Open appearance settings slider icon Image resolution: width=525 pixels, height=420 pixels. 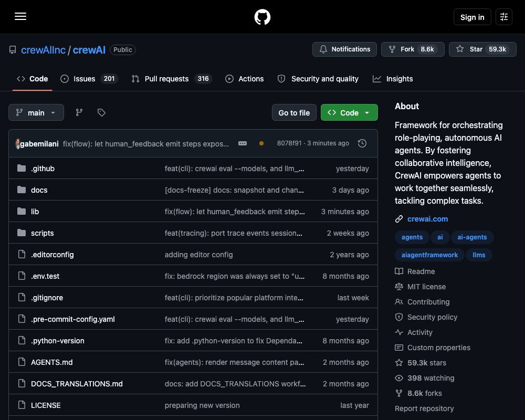[x=504, y=17]
